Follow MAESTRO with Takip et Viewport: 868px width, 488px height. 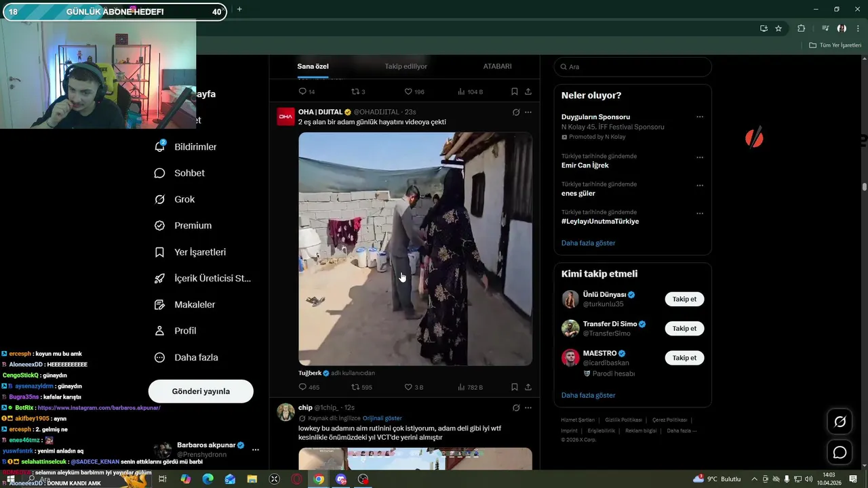(684, 357)
